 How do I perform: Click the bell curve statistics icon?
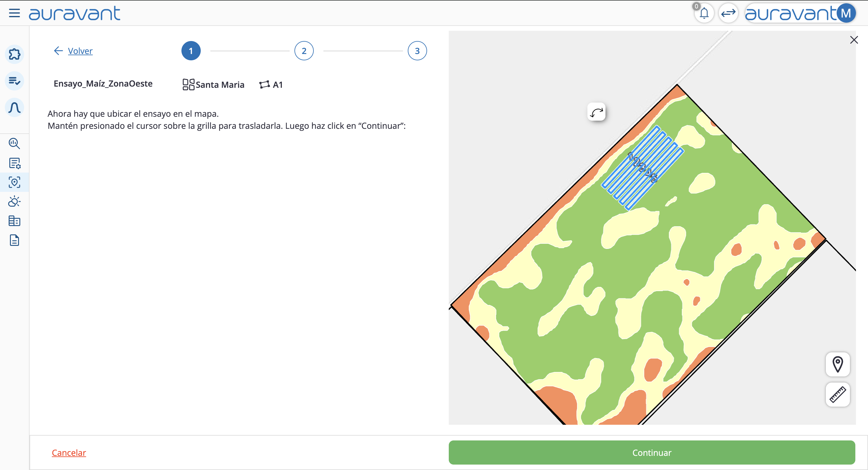pos(14,108)
